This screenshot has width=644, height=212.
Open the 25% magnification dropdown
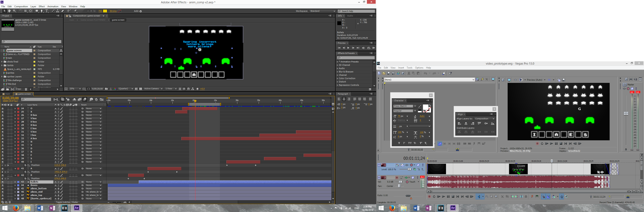point(74,89)
